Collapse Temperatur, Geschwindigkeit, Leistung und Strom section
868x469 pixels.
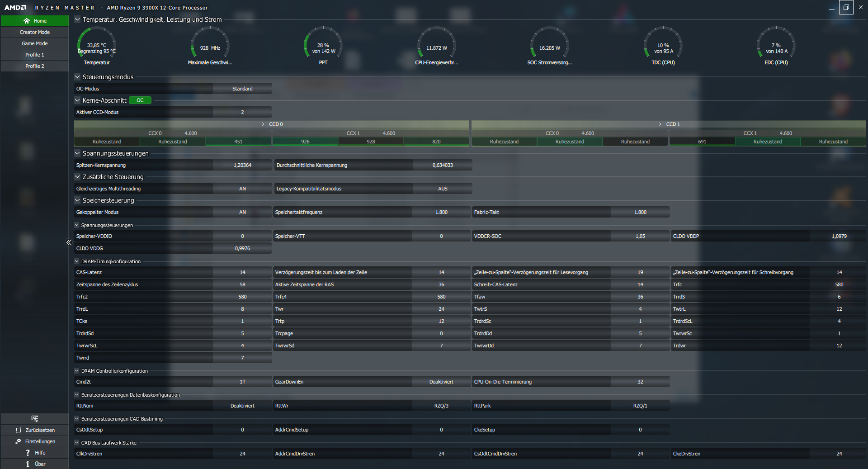pos(77,19)
